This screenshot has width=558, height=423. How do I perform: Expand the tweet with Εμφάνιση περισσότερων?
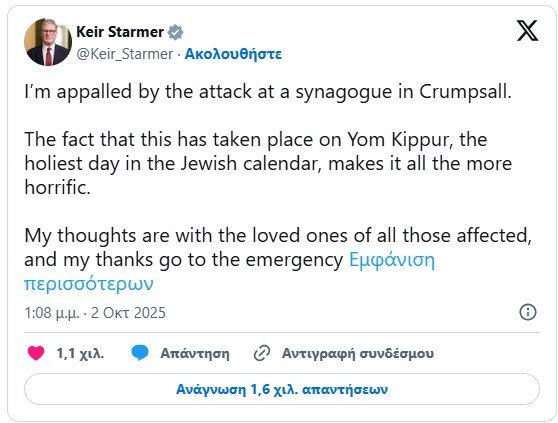pyautogui.click(x=230, y=272)
